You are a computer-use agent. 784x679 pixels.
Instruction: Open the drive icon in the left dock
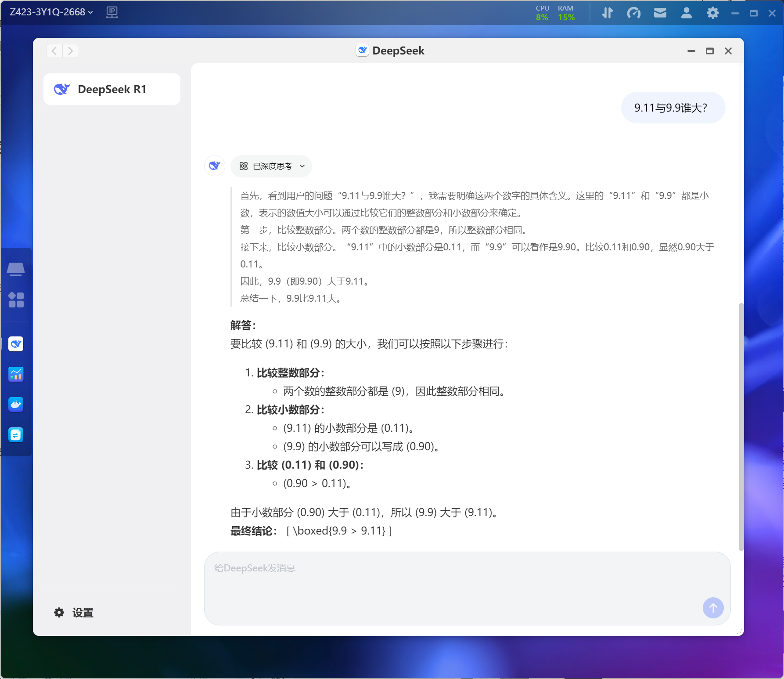[16, 269]
